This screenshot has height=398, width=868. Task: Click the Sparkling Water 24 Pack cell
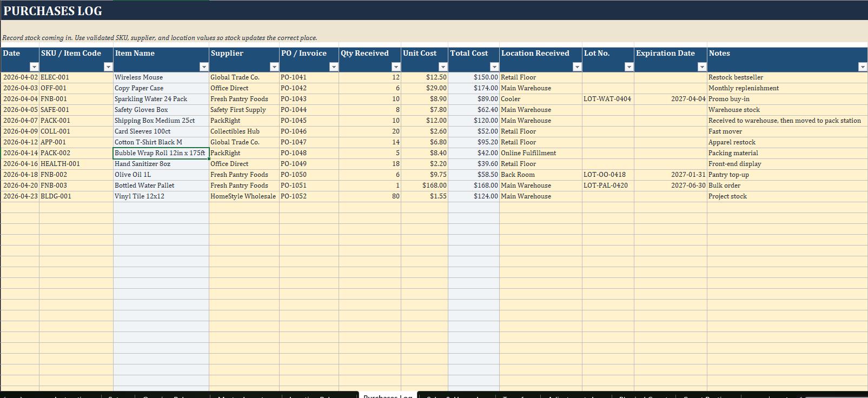pyautogui.click(x=161, y=99)
